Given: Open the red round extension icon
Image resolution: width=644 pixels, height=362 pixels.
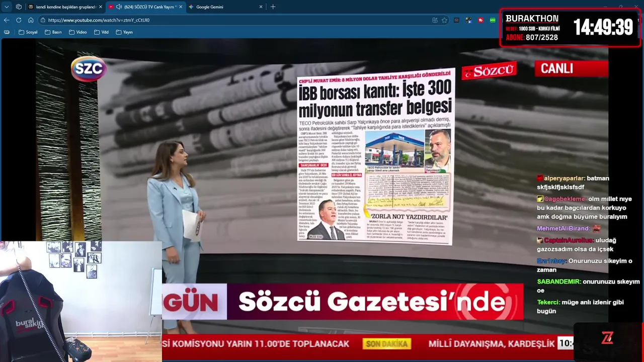Looking at the screenshot, I should click(x=480, y=20).
